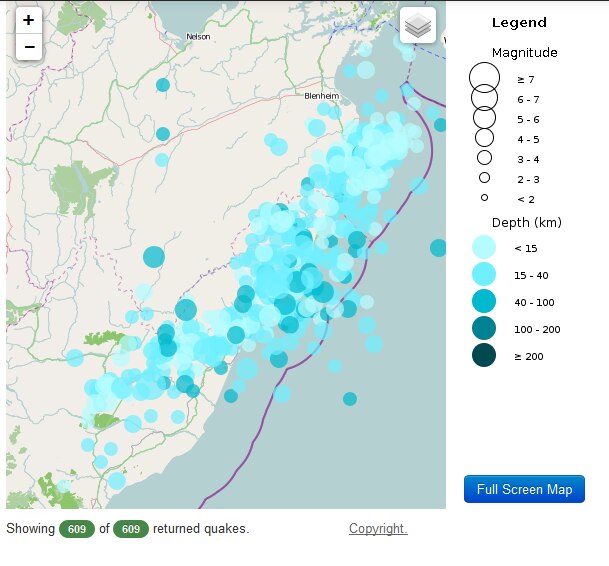Image resolution: width=609 pixels, height=566 pixels.
Task: Open the Full Screen Map
Action: [524, 489]
